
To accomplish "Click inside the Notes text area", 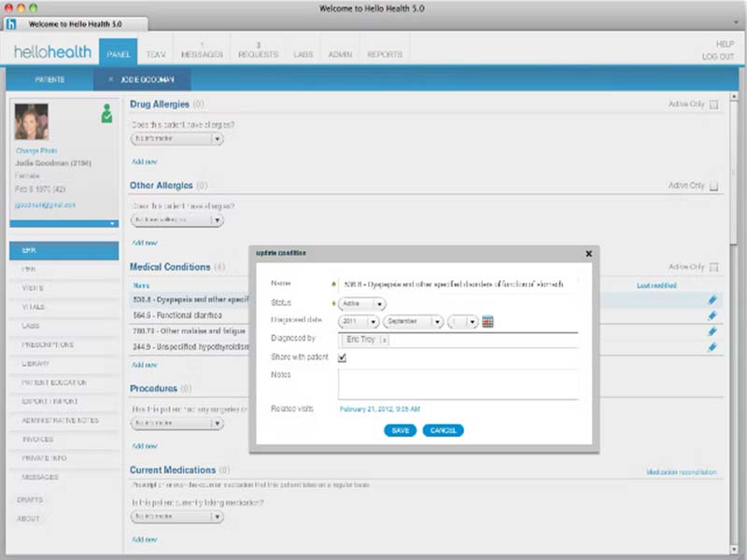I will 458,384.
